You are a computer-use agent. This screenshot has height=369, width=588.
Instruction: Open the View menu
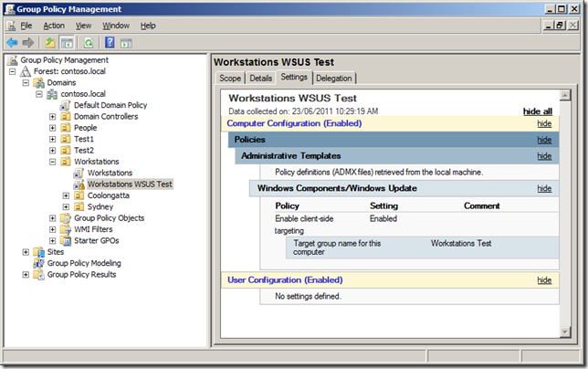[83, 26]
